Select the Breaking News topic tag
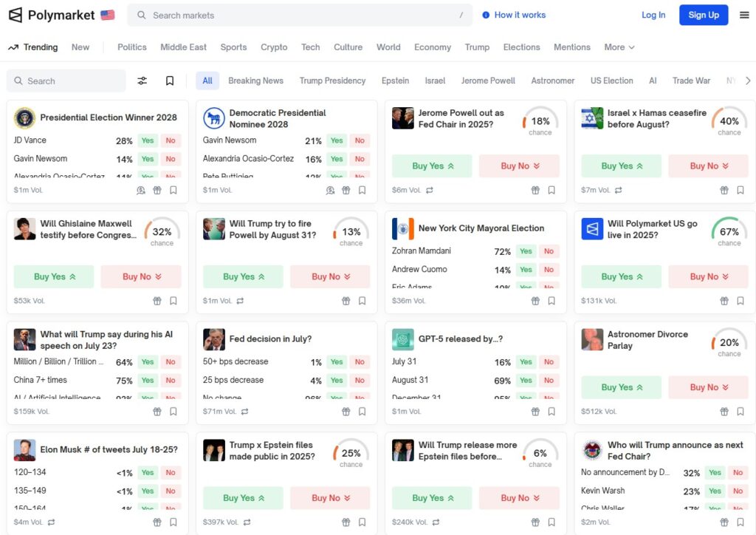 tap(255, 81)
